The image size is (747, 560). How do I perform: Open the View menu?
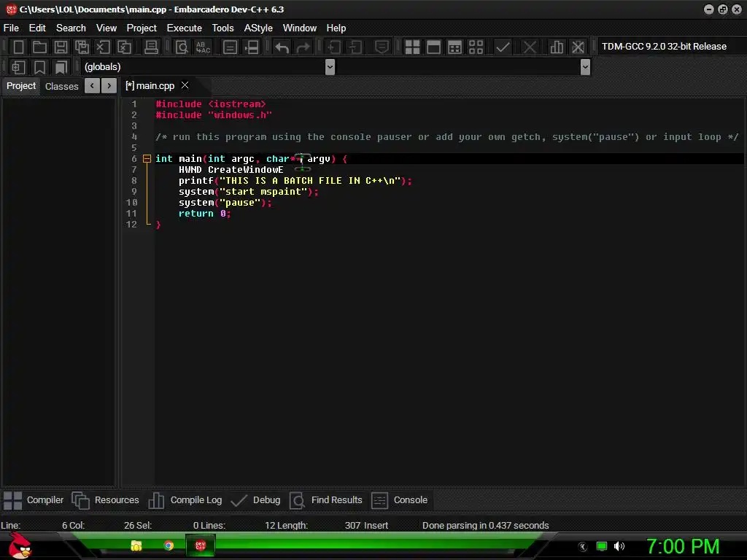[107, 28]
